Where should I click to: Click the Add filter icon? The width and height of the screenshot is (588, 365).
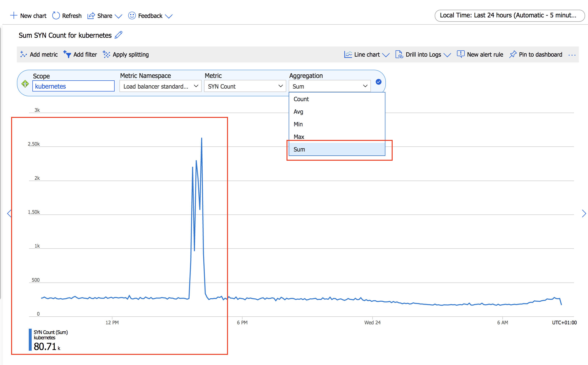pyautogui.click(x=67, y=54)
